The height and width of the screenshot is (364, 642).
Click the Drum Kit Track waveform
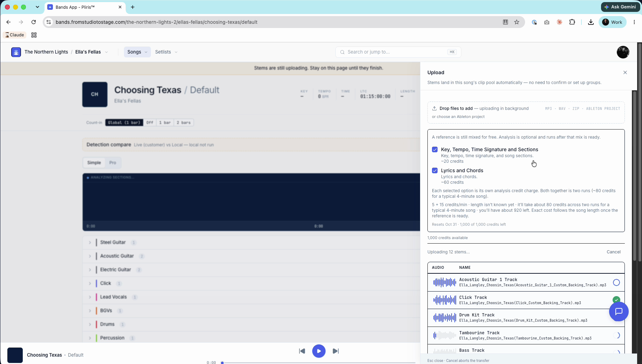tap(445, 317)
